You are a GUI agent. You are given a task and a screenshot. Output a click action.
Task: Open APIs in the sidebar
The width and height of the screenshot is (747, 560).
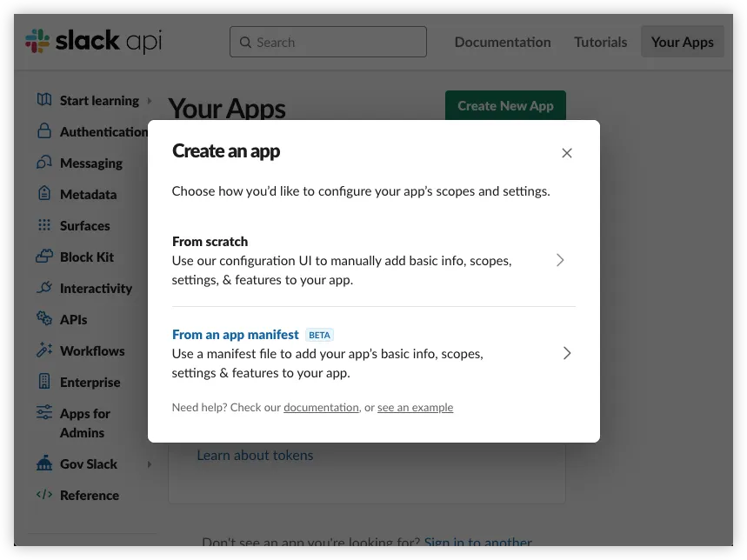tap(73, 320)
